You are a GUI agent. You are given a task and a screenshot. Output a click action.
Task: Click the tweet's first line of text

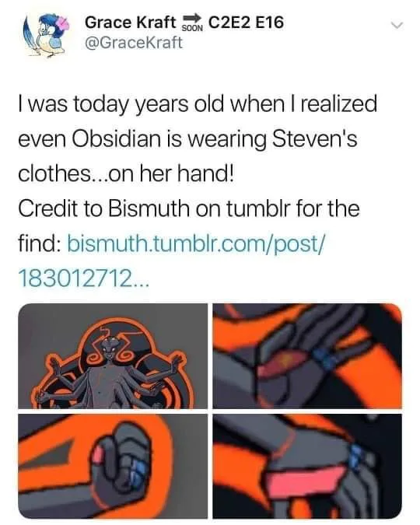[x=198, y=104]
